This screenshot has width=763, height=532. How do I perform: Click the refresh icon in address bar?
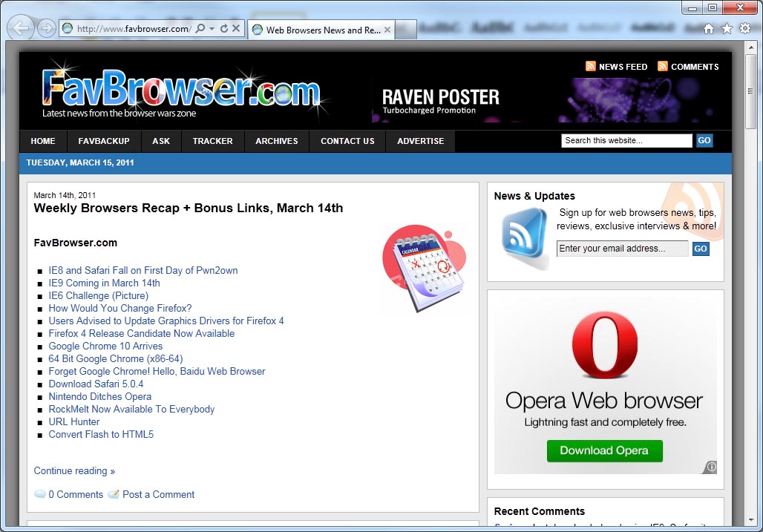224,28
